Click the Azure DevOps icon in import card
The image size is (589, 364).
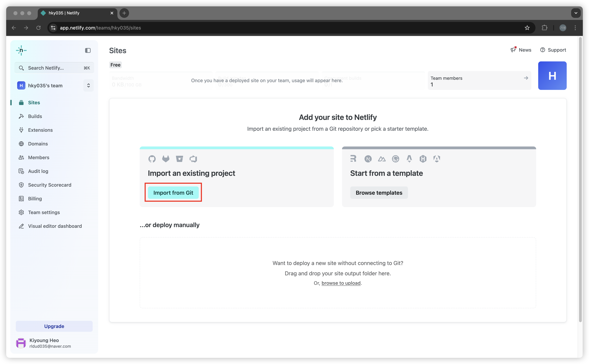tap(193, 159)
